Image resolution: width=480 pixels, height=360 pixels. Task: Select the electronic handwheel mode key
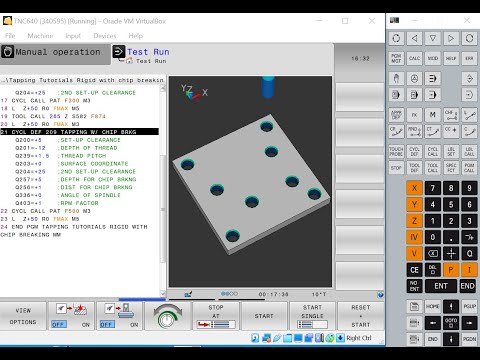tap(414, 79)
